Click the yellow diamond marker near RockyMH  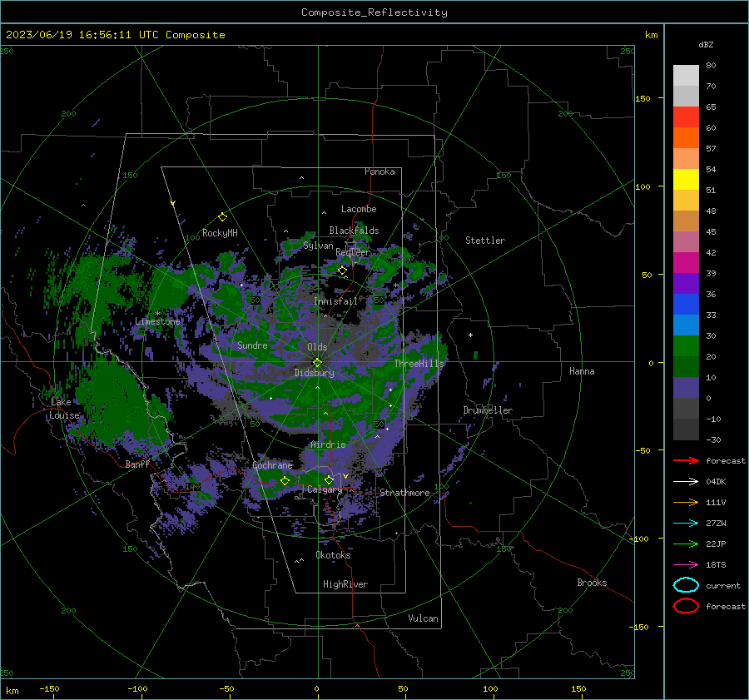click(222, 217)
